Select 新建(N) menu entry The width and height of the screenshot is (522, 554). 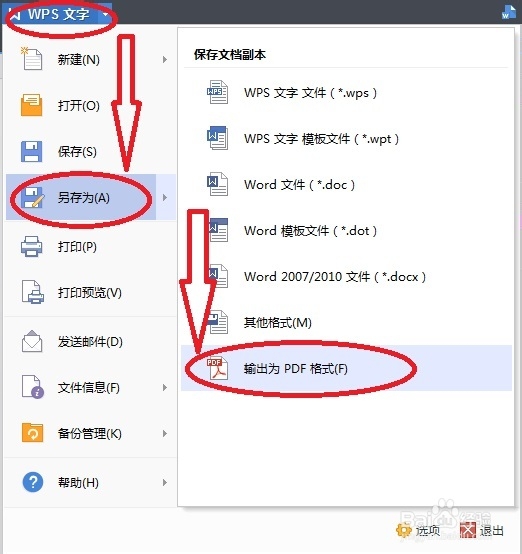[x=90, y=59]
